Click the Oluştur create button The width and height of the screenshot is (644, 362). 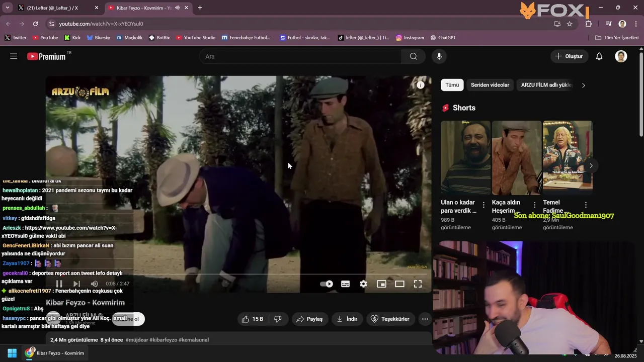[x=569, y=56]
